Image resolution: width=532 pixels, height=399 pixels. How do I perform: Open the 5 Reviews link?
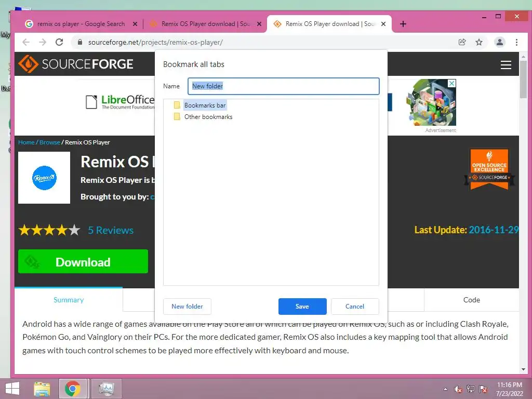pos(111,230)
